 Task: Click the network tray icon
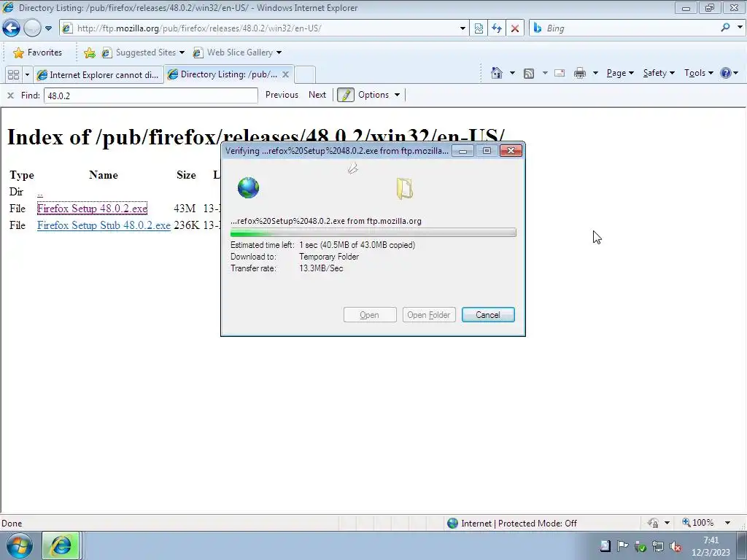coord(658,546)
